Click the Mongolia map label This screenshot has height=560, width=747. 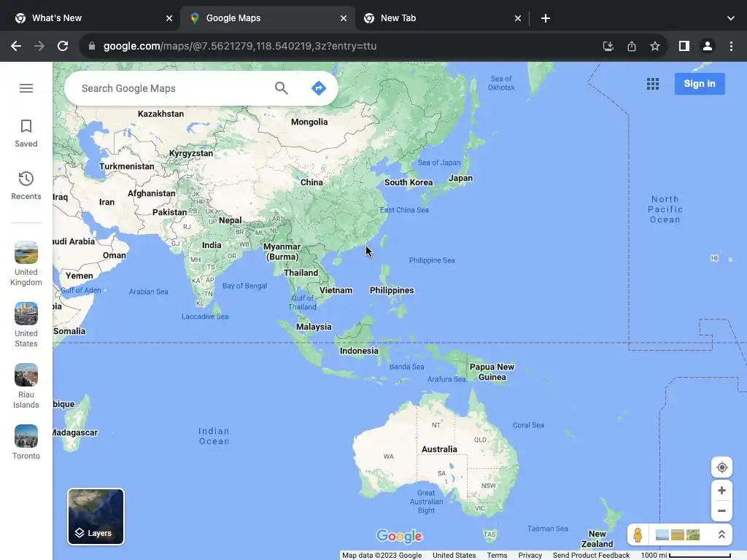[x=309, y=122]
